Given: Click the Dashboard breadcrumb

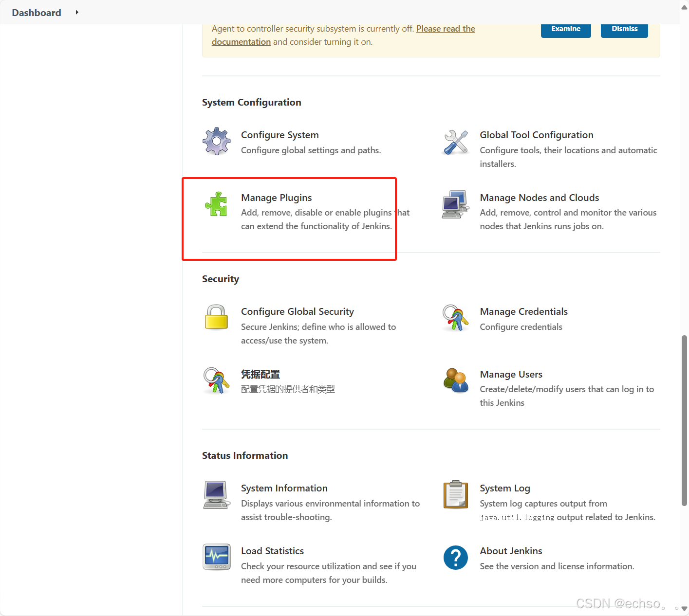Looking at the screenshot, I should click(x=37, y=13).
